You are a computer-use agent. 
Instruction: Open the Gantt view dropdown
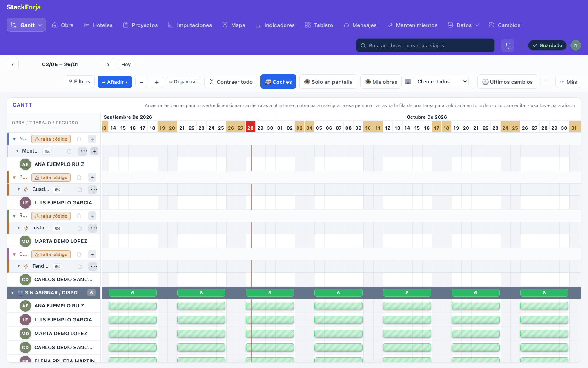pyautogui.click(x=26, y=25)
